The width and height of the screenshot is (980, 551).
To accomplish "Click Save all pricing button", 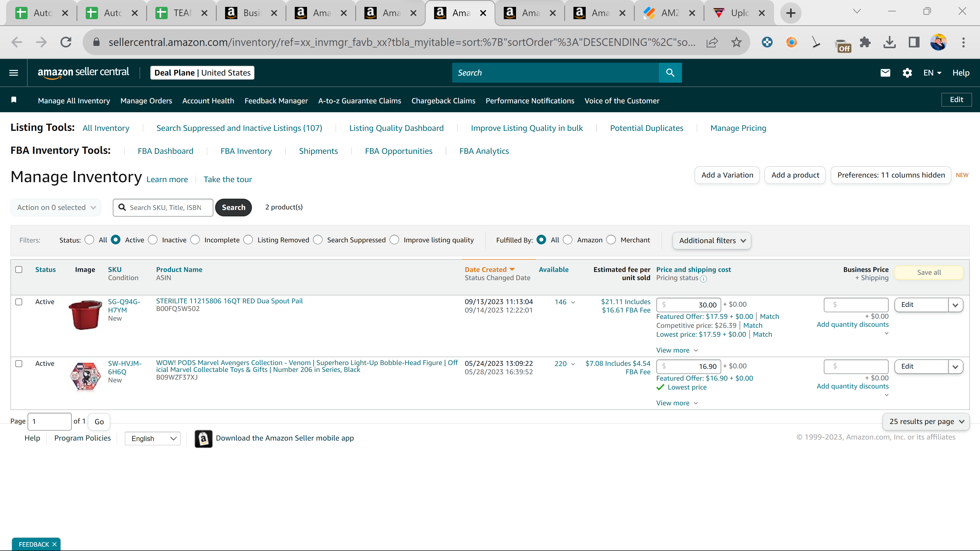I will click(929, 273).
